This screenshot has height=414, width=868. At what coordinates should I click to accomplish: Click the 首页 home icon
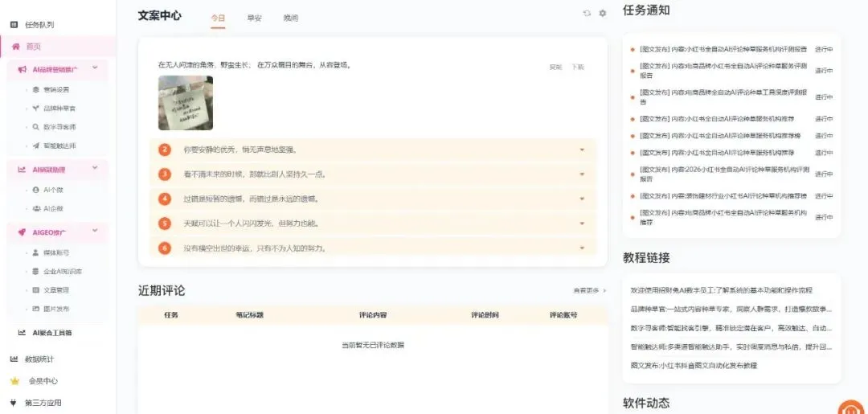(x=15, y=47)
